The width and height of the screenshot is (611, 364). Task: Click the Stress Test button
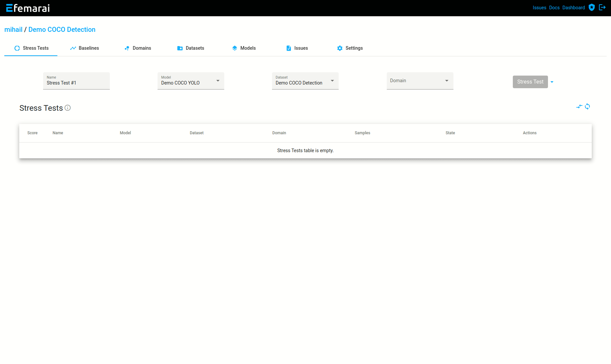[x=530, y=82]
